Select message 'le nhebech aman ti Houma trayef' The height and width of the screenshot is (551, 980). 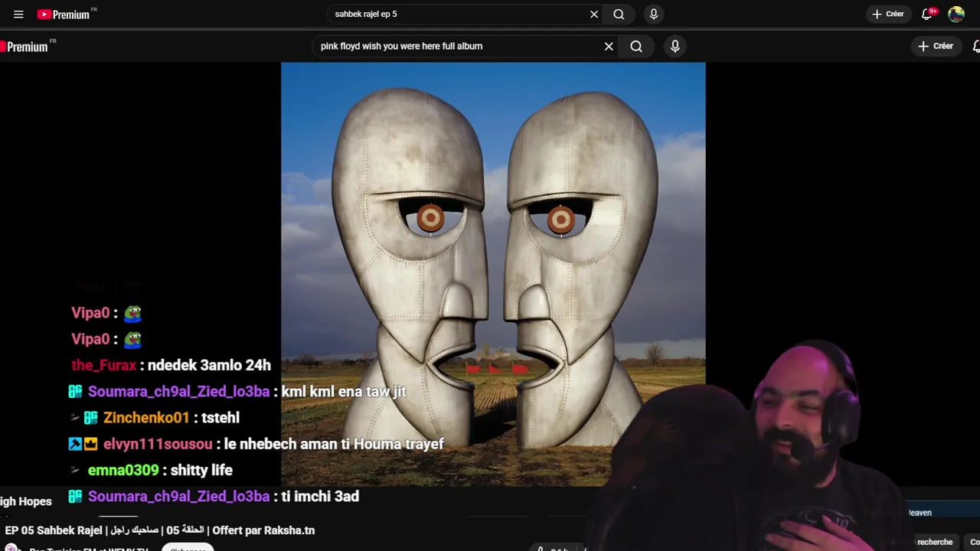334,444
